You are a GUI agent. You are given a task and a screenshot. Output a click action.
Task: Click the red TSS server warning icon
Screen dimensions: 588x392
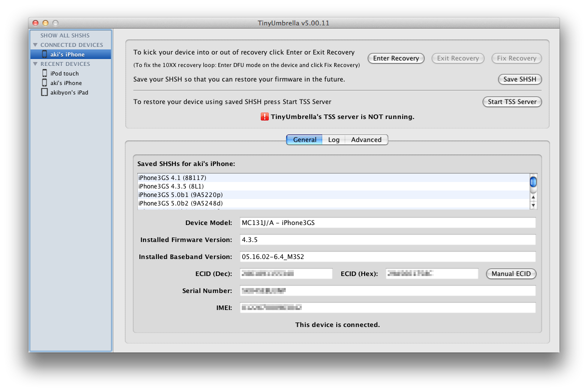tap(264, 117)
